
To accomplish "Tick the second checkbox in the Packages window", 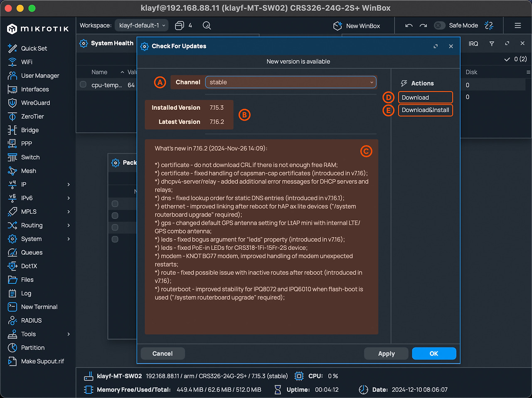I will (x=115, y=215).
